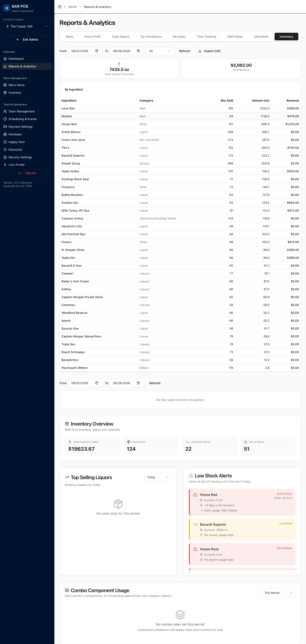Click the Hardware printer icon
306x644 pixels.
[5, 134]
